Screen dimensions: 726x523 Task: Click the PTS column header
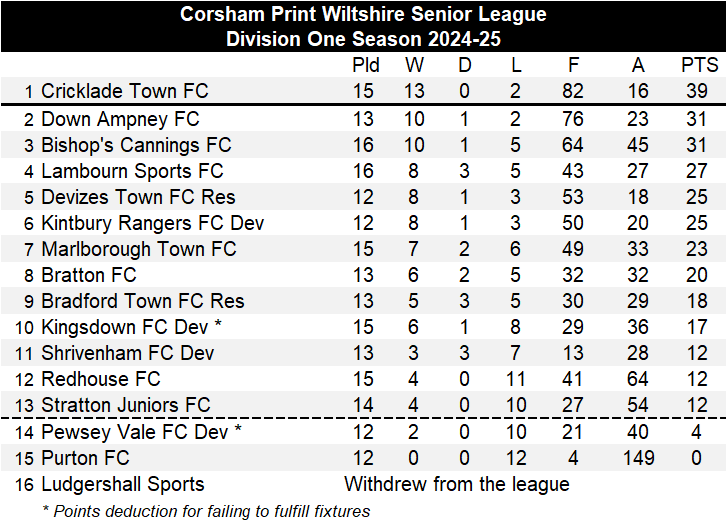coord(700,65)
